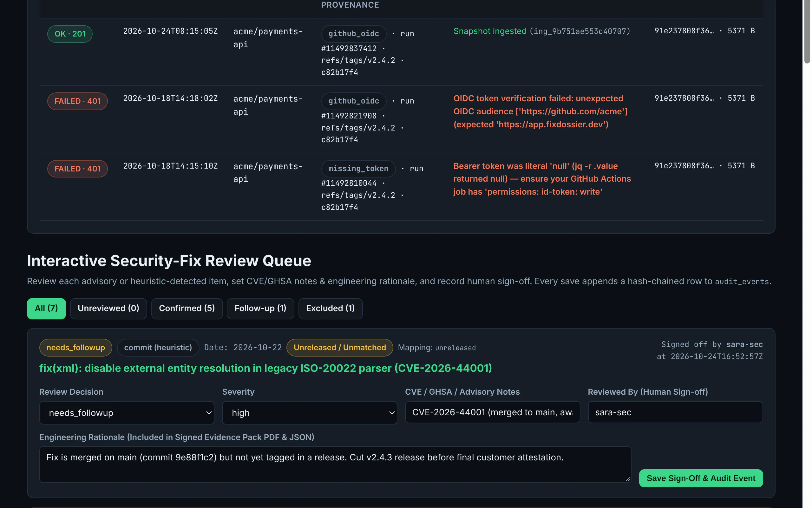Viewport: 812px width, 508px height.
Task: Click the Unreleased / Unmatched badge
Action: (340, 347)
